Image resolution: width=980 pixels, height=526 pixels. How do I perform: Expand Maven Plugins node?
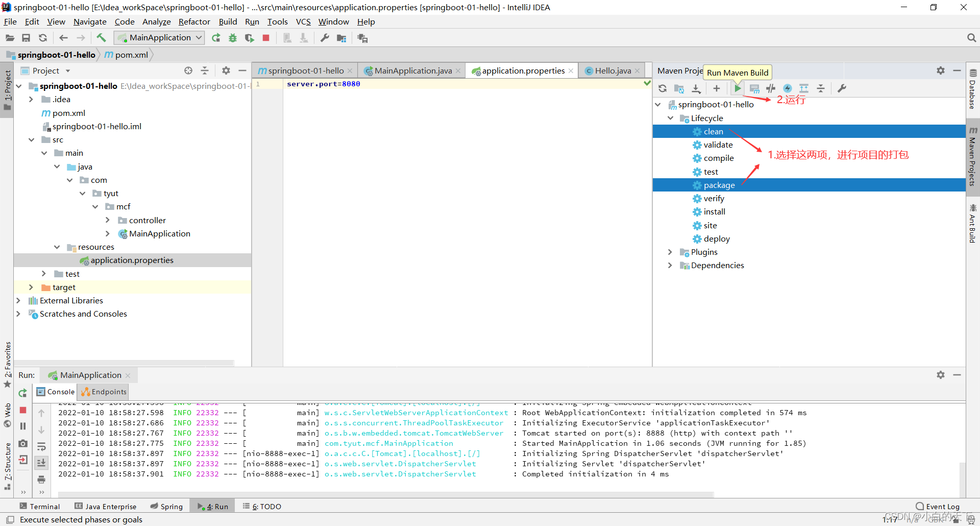pyautogui.click(x=670, y=252)
